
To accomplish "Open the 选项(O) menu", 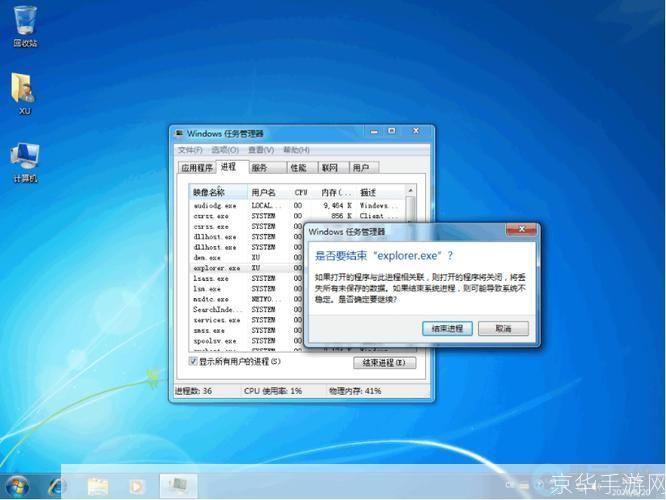I will point(225,150).
